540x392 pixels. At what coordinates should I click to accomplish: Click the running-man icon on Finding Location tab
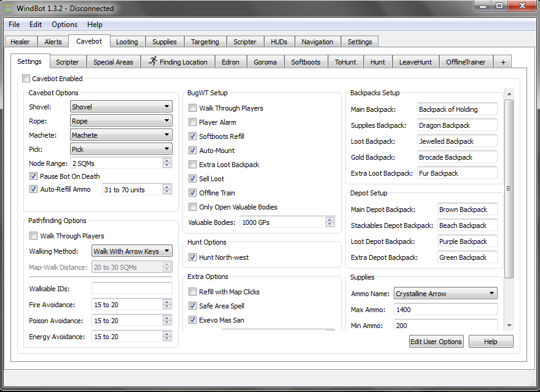(x=152, y=61)
